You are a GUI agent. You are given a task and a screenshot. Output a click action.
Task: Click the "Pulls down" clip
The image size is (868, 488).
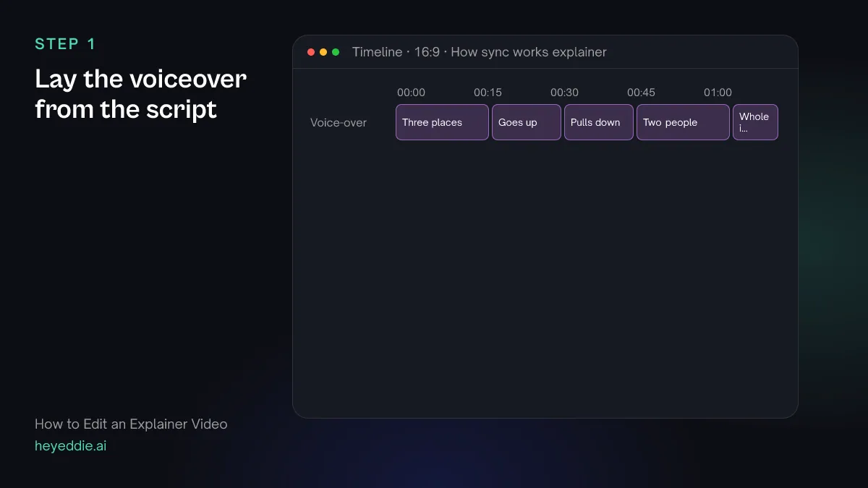(599, 122)
